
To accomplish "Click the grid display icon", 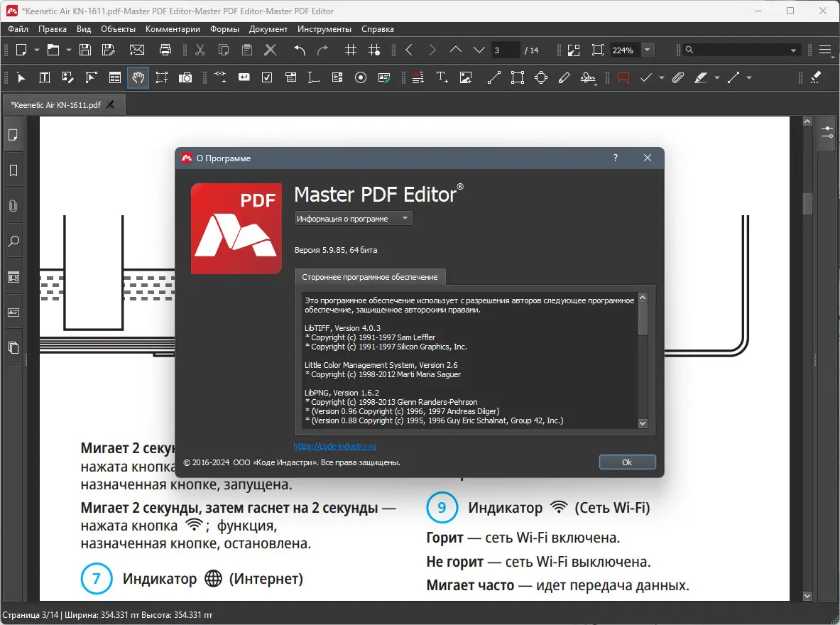I will 351,50.
